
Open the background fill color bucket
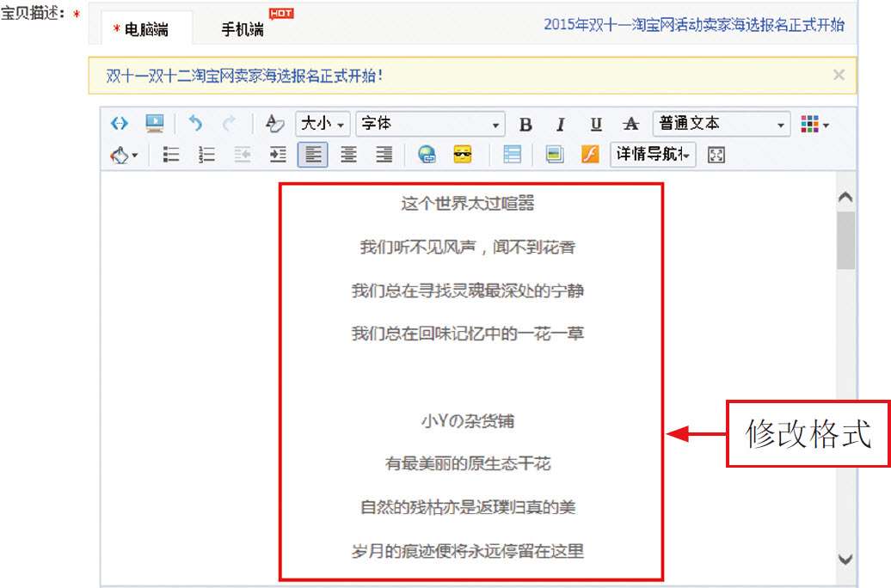coord(123,155)
